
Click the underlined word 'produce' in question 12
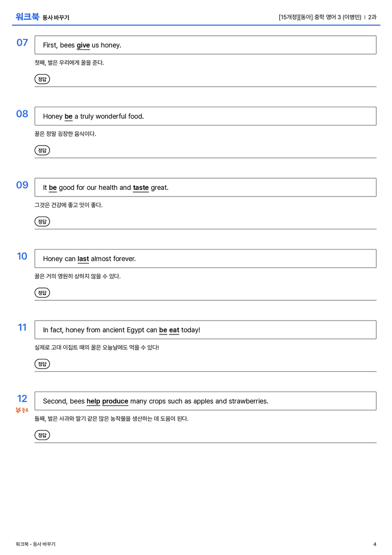115,401
